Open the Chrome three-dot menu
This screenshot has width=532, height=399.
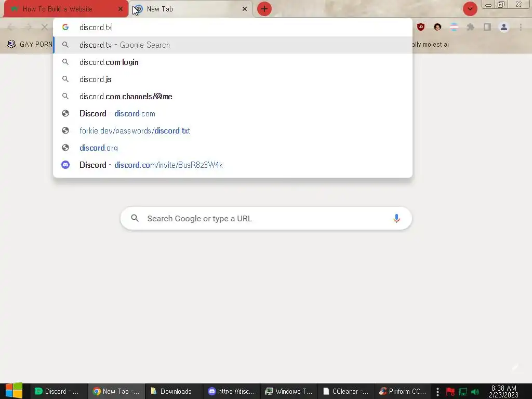[x=521, y=27]
